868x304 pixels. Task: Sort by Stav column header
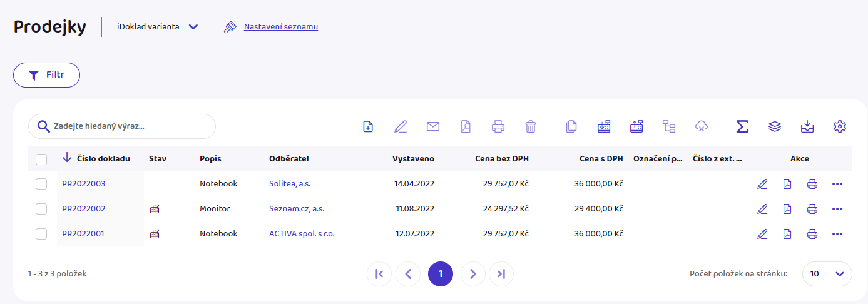click(x=158, y=159)
